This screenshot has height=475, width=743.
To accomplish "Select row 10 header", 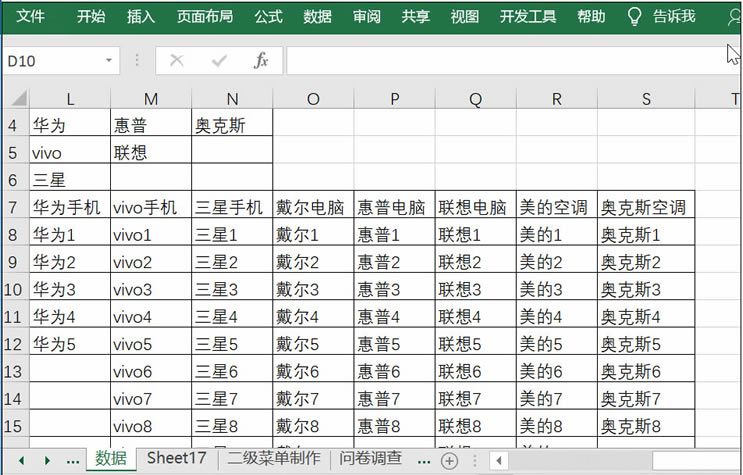I will pyautogui.click(x=14, y=289).
